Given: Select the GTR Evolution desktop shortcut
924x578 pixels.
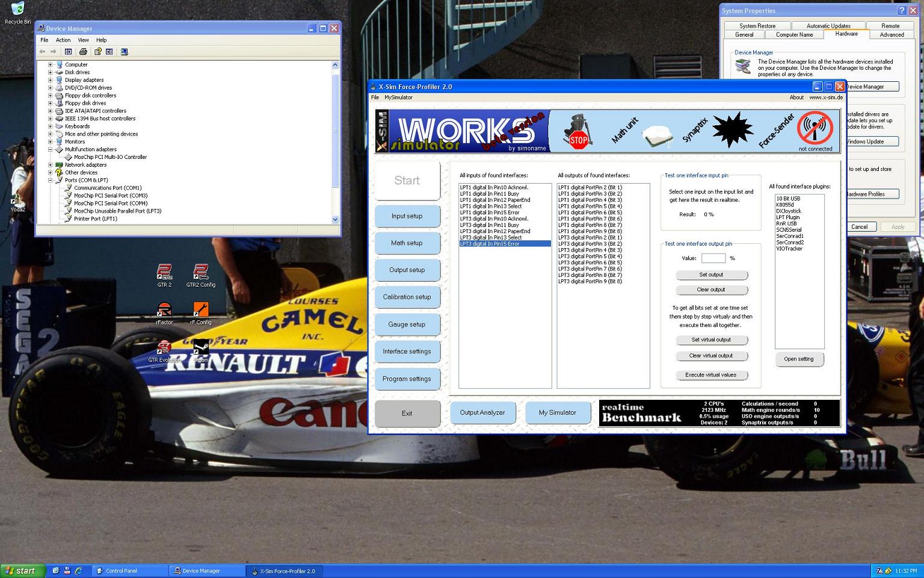Looking at the screenshot, I should pos(164,352).
